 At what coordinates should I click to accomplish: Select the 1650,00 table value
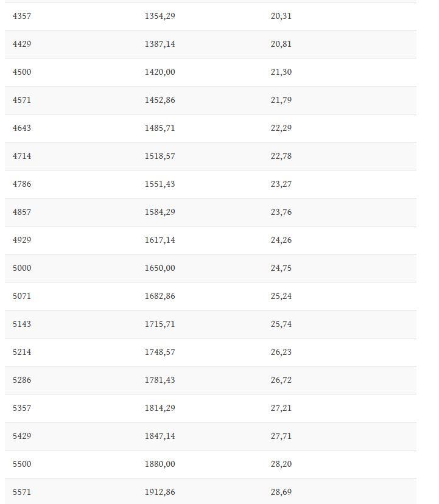(160, 268)
